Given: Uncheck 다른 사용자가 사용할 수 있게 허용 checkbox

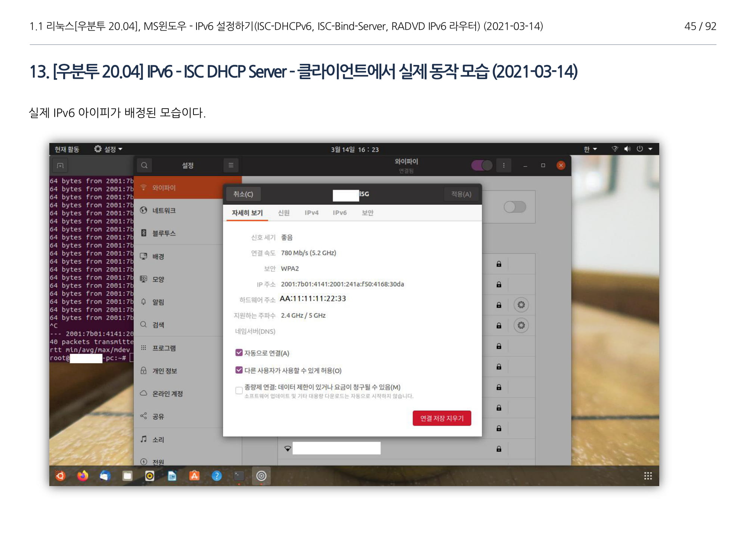Looking at the screenshot, I should point(239,370).
